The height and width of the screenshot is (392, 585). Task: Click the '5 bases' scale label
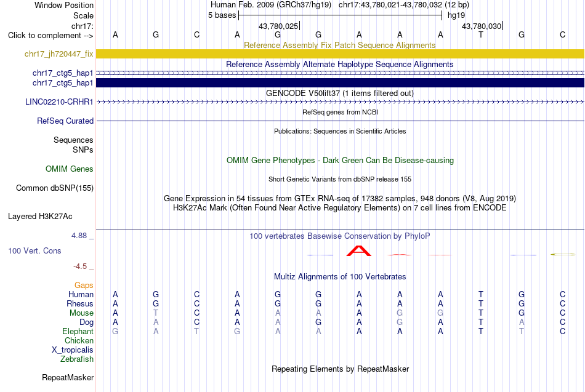[x=222, y=15]
